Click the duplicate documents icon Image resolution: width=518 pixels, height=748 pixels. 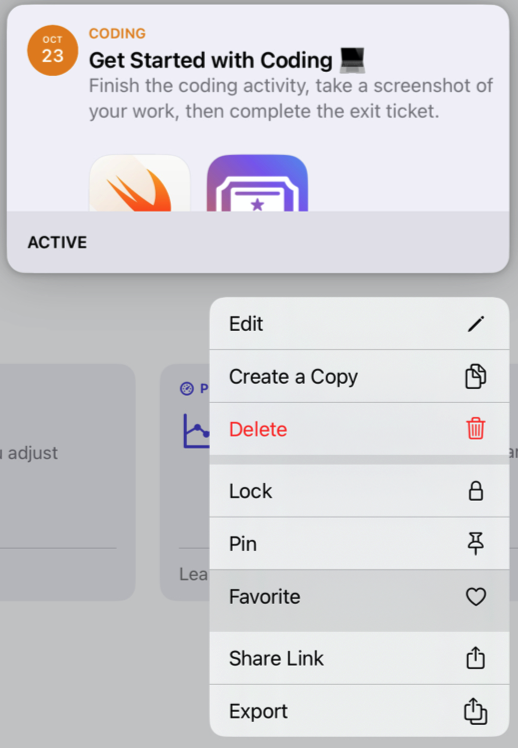coord(476,376)
